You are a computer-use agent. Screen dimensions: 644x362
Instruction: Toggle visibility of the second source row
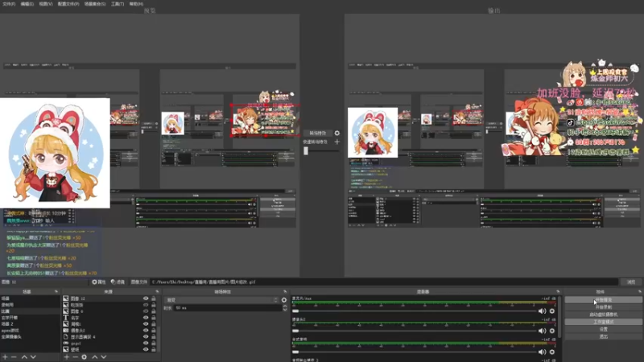click(x=146, y=305)
